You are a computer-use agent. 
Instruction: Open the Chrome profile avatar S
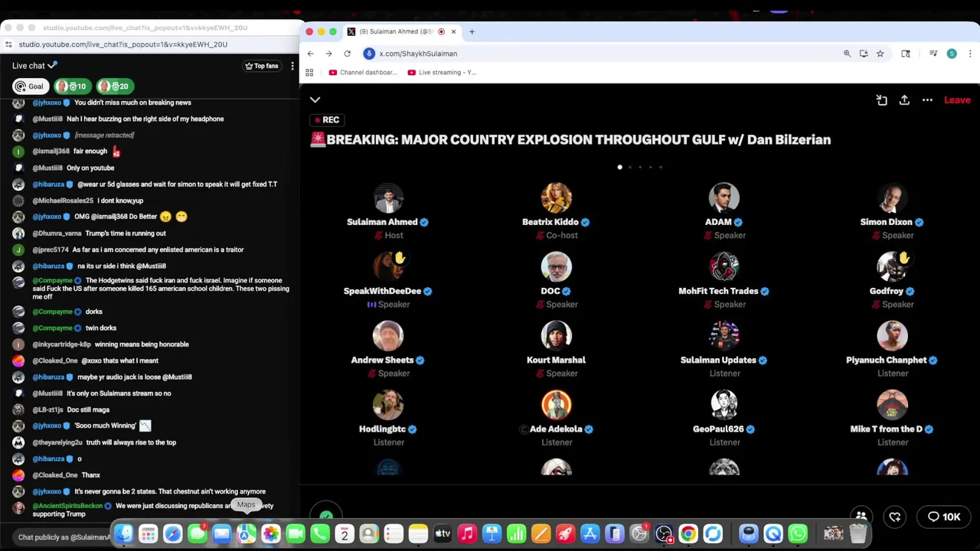(952, 54)
